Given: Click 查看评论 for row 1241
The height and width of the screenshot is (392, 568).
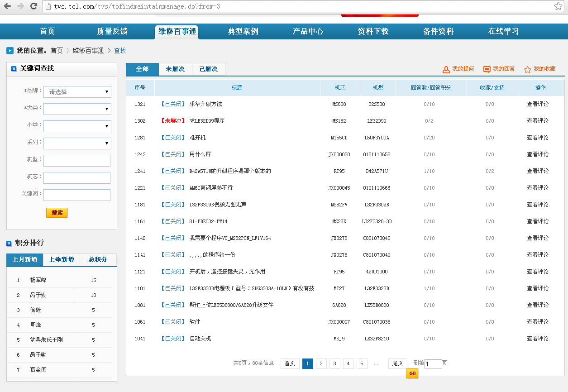Looking at the screenshot, I should click(x=538, y=171).
